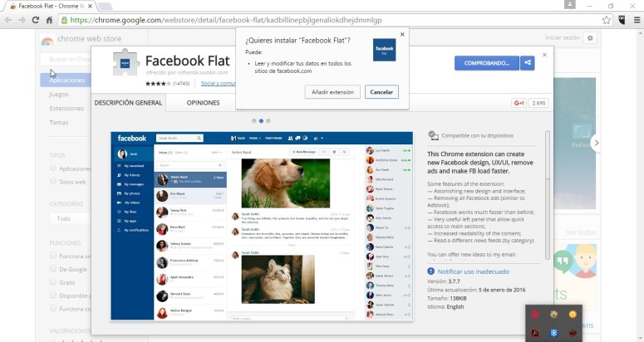Tick the Funciona sin conexión checkbox
644x342 pixels.
53,256
